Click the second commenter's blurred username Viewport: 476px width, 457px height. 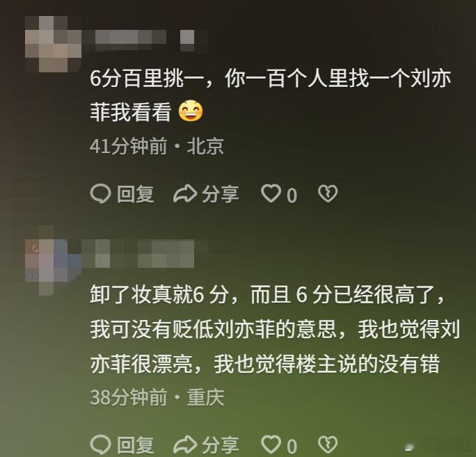(145, 254)
